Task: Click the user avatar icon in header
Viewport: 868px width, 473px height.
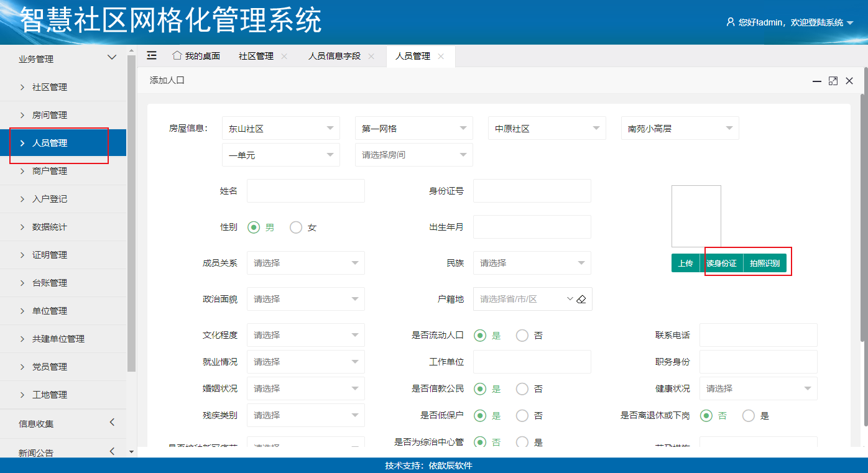Action: click(731, 22)
